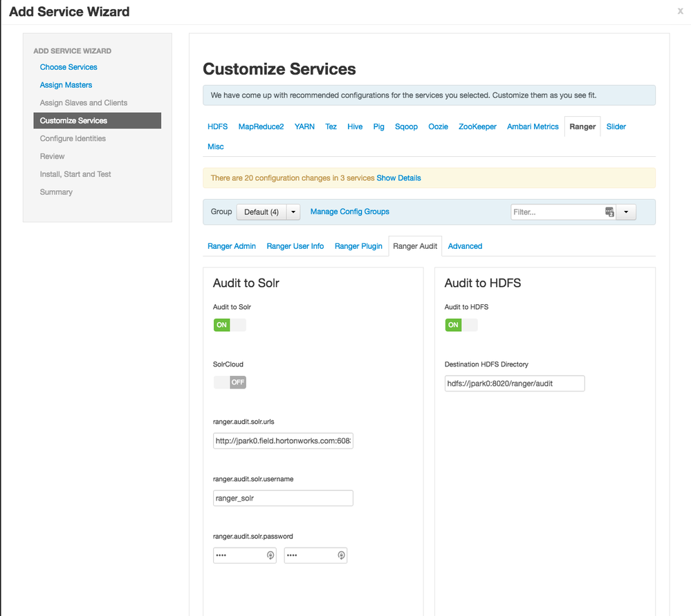Go to the Ranger Plugin tab
Screen dimensions: 691x616
coord(358,246)
